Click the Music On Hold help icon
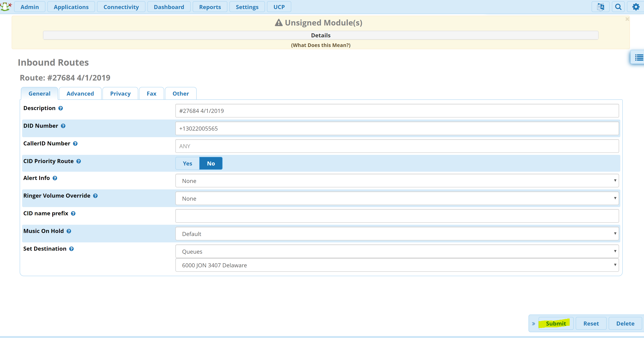Image resolution: width=644 pixels, height=338 pixels. pos(69,231)
